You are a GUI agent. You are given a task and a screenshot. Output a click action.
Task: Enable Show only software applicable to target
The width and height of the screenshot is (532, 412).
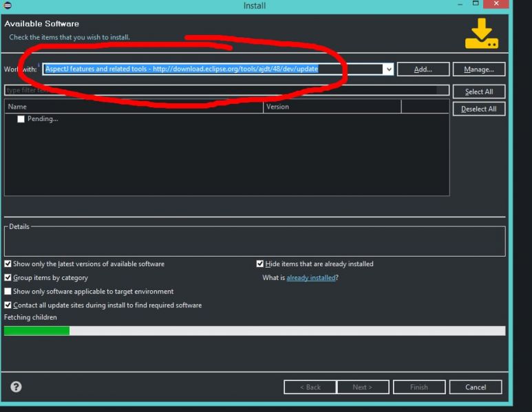pos(8,291)
